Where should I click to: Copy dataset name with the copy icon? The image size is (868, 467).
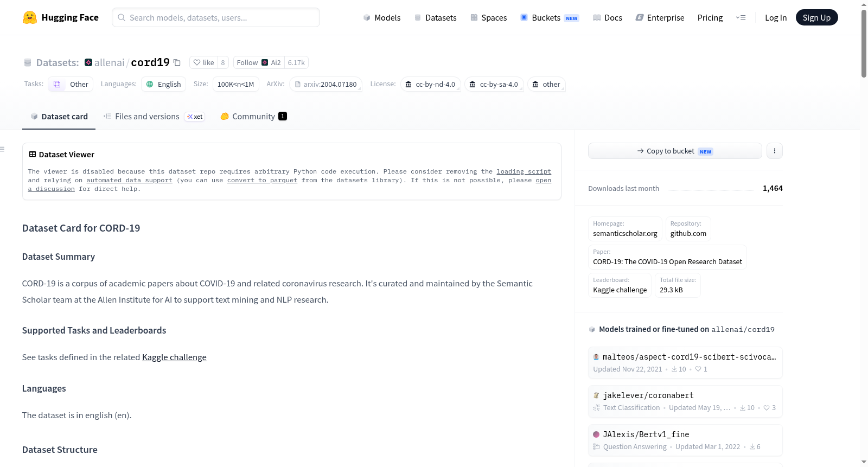coord(177,62)
